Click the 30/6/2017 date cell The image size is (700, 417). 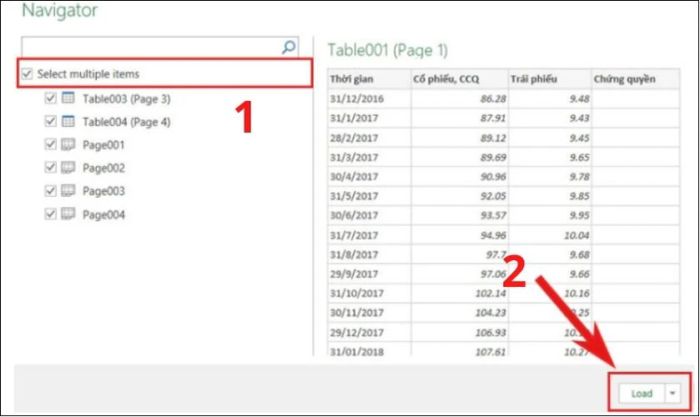(x=369, y=216)
